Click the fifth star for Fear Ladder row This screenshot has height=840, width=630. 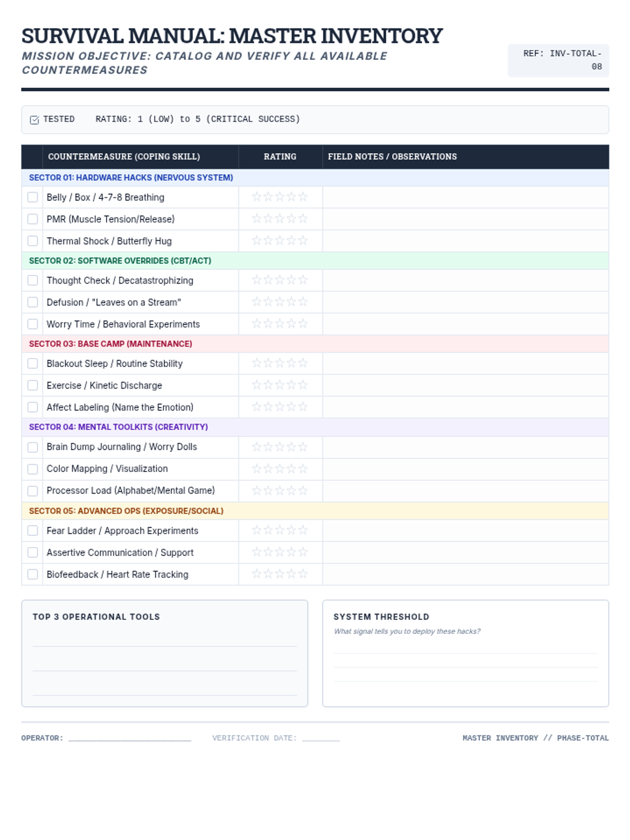(x=303, y=530)
